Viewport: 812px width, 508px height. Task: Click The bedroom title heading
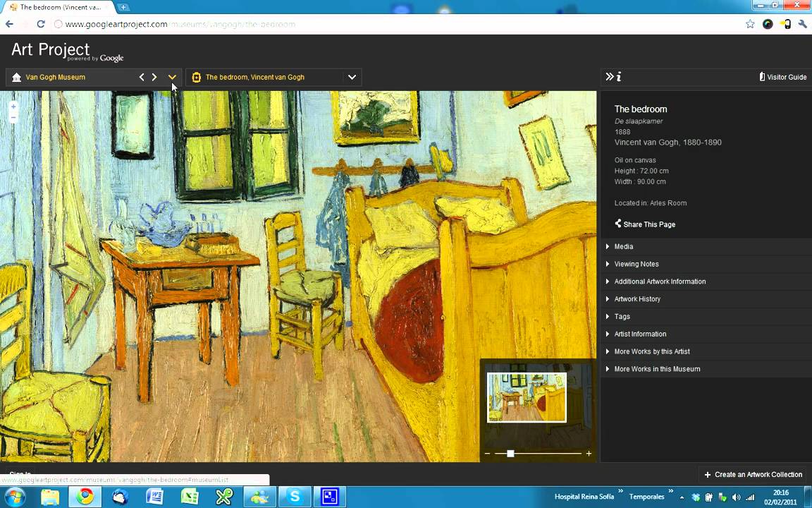click(x=641, y=109)
